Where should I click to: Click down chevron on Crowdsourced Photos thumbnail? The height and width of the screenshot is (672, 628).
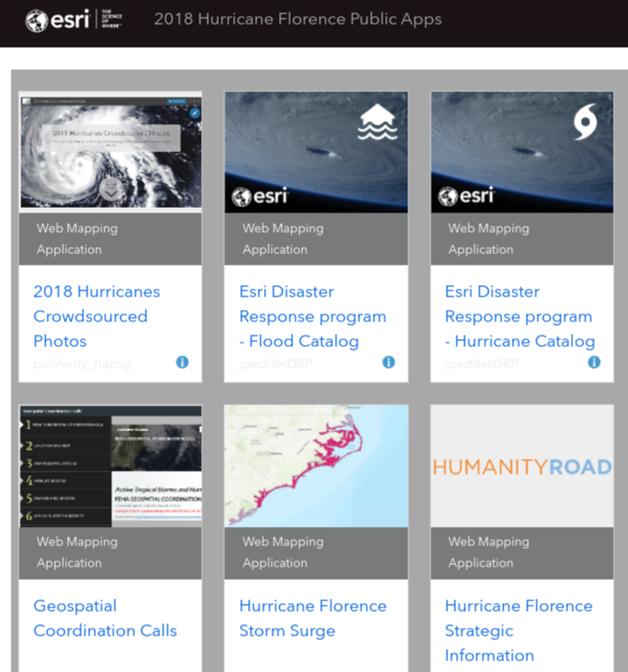point(110,190)
